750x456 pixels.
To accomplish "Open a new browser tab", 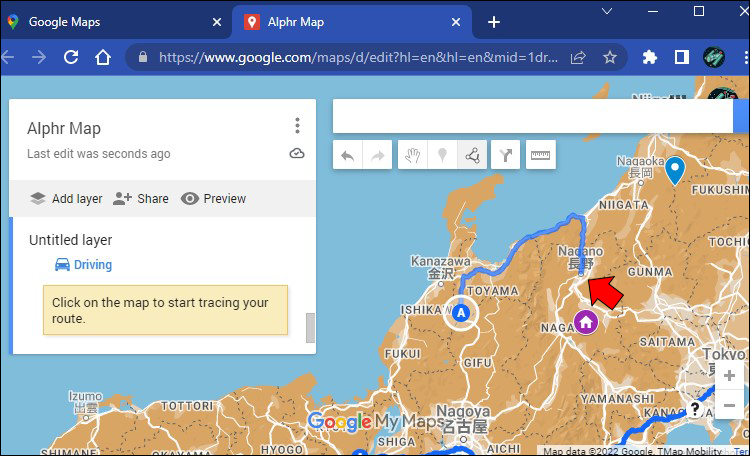I will tap(494, 22).
